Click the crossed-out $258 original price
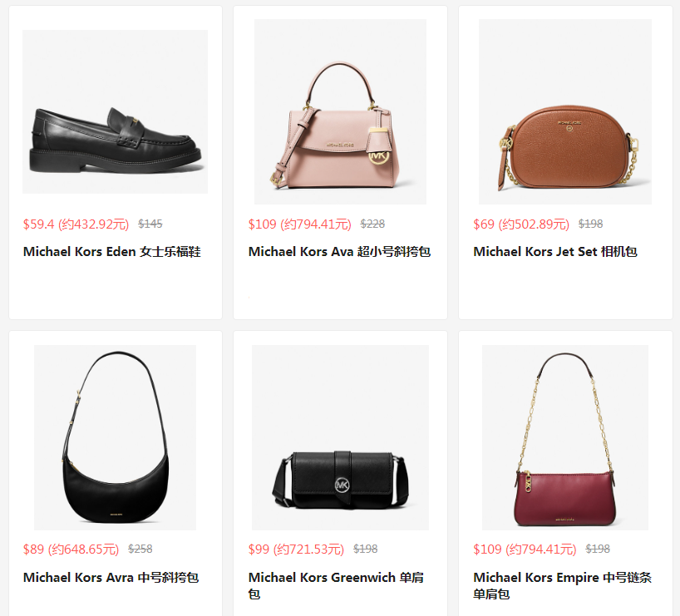 coord(140,549)
